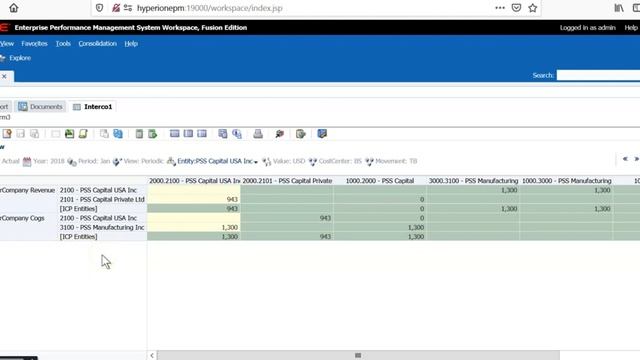Click the browser address bar URL

(x=209, y=8)
